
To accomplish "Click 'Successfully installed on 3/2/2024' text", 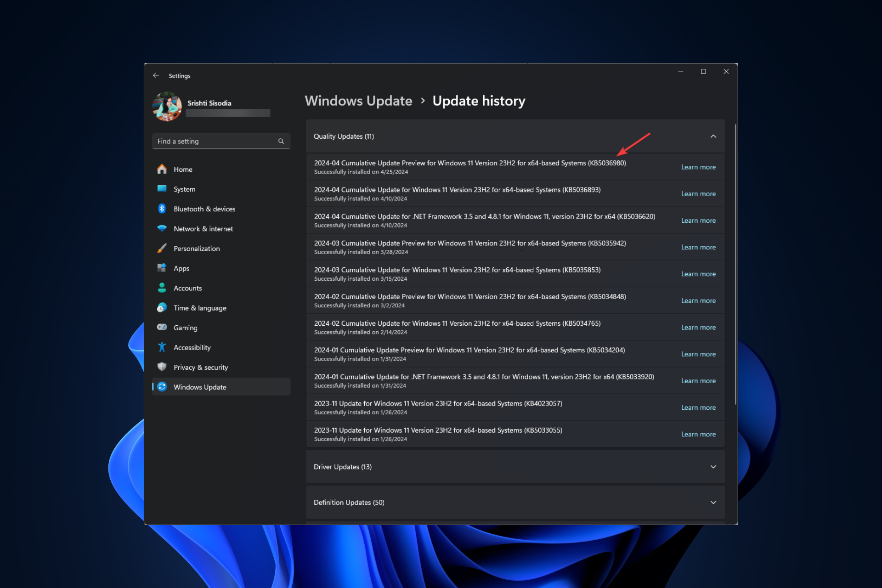I will click(359, 305).
